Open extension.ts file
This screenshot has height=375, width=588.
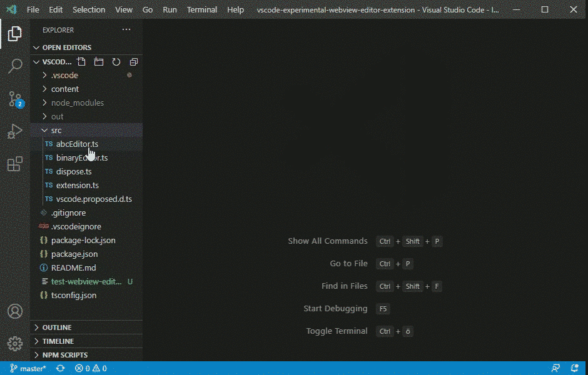tap(86, 186)
